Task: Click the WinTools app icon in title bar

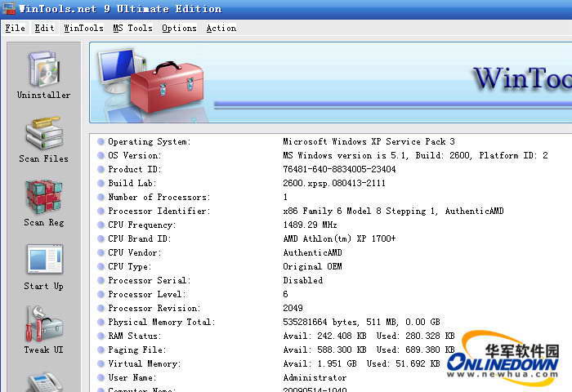Action: tap(8, 9)
